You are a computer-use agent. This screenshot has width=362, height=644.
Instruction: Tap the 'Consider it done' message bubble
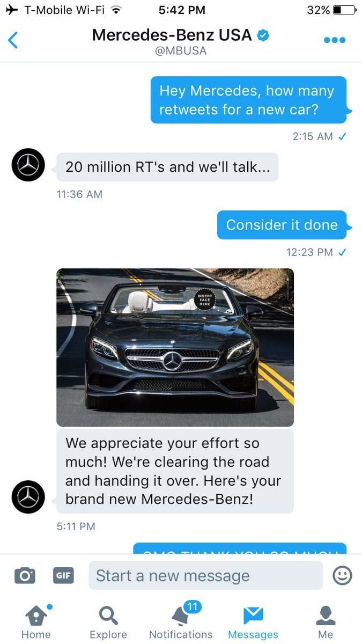[282, 225]
